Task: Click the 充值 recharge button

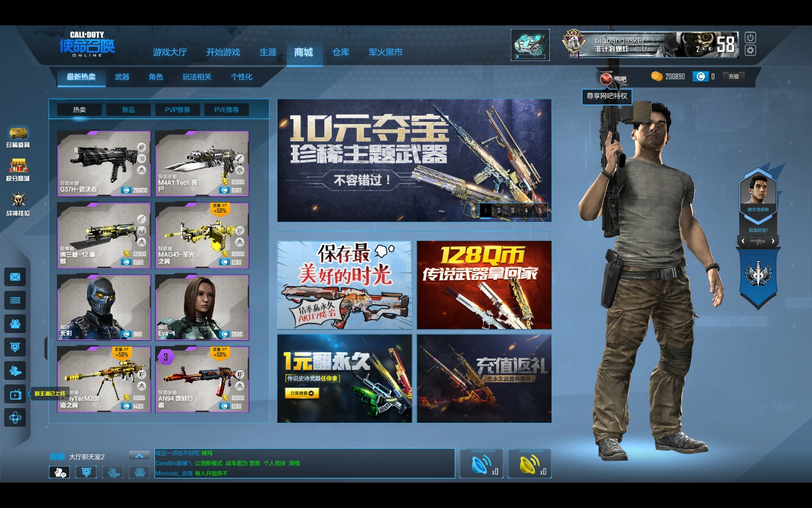Action: 734,76
